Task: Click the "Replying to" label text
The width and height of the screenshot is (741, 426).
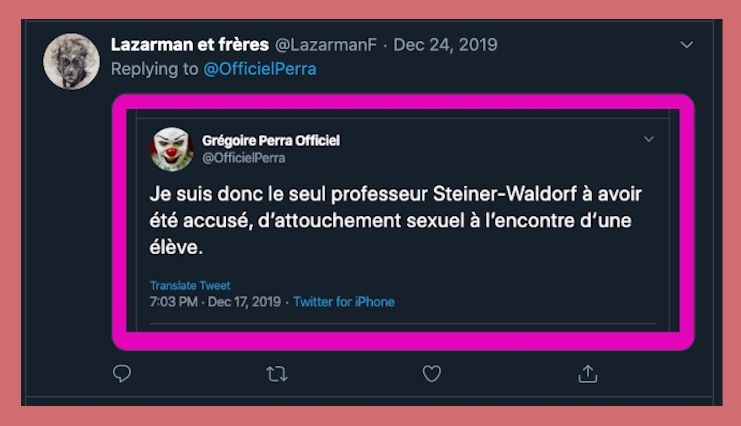Action: pos(153,69)
